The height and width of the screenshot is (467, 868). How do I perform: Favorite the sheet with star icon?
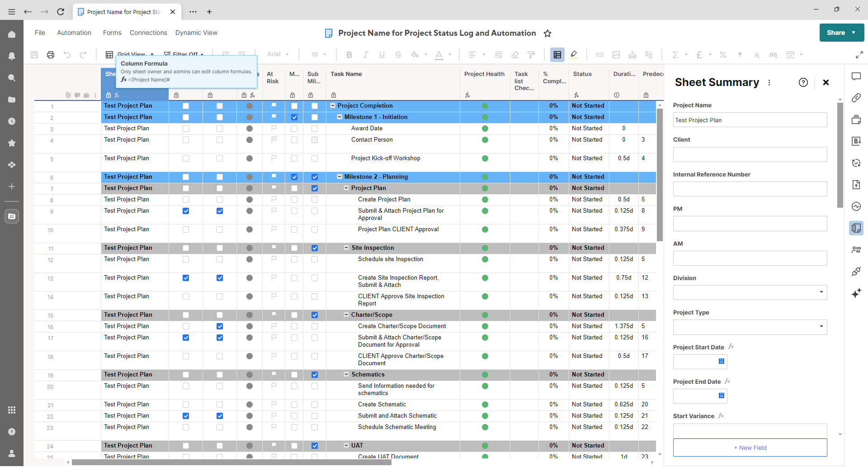(547, 33)
